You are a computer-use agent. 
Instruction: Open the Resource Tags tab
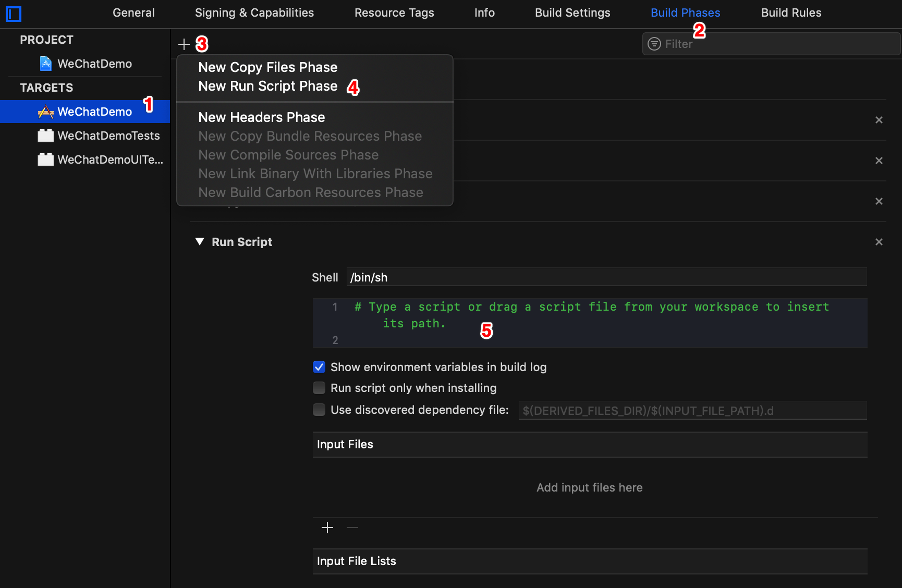[x=394, y=13]
